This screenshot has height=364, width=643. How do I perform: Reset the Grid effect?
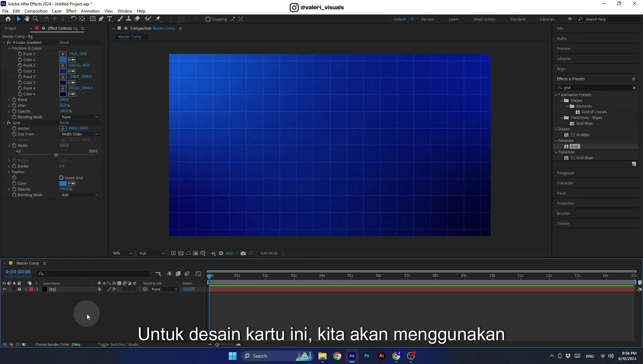tap(64, 123)
